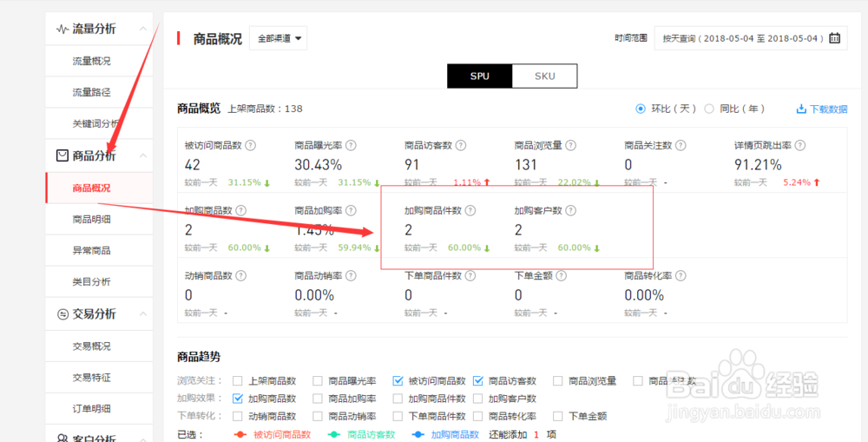
Task: Check the 加购商品件数 trend checkbox
Action: [x=398, y=399]
